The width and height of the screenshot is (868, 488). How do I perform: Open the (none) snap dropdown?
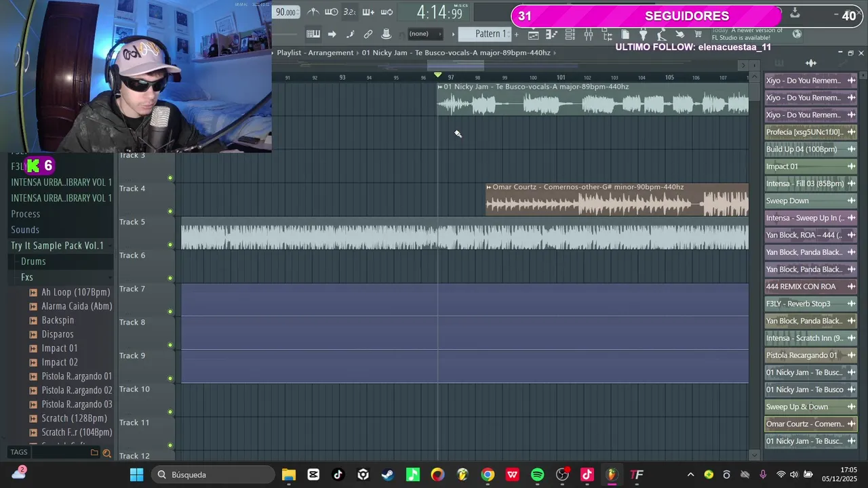[425, 34]
